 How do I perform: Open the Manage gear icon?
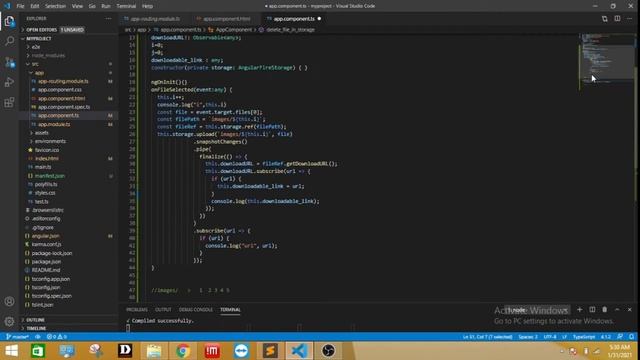9,322
